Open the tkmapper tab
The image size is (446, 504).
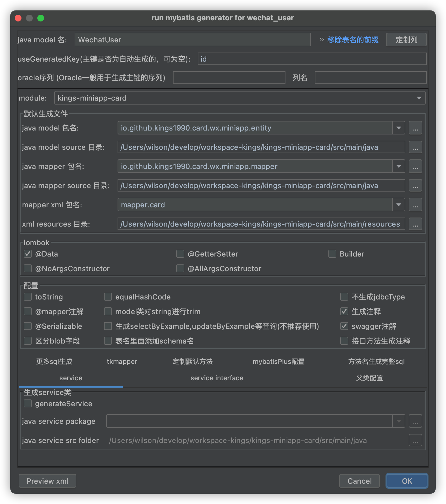tap(122, 361)
